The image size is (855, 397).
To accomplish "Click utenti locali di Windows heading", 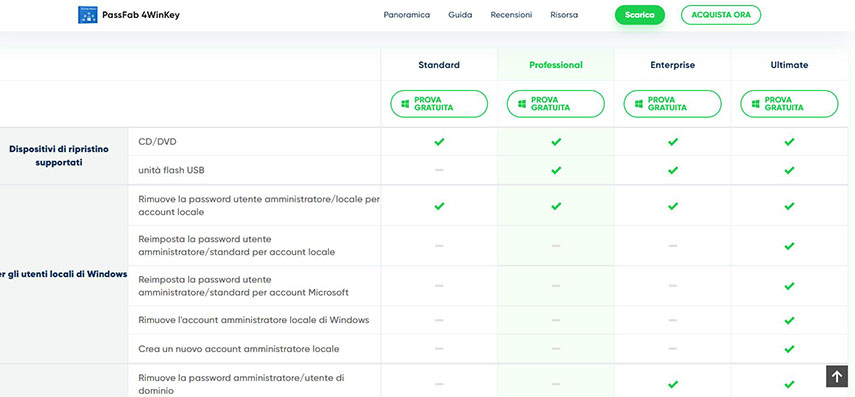I will 63,274.
